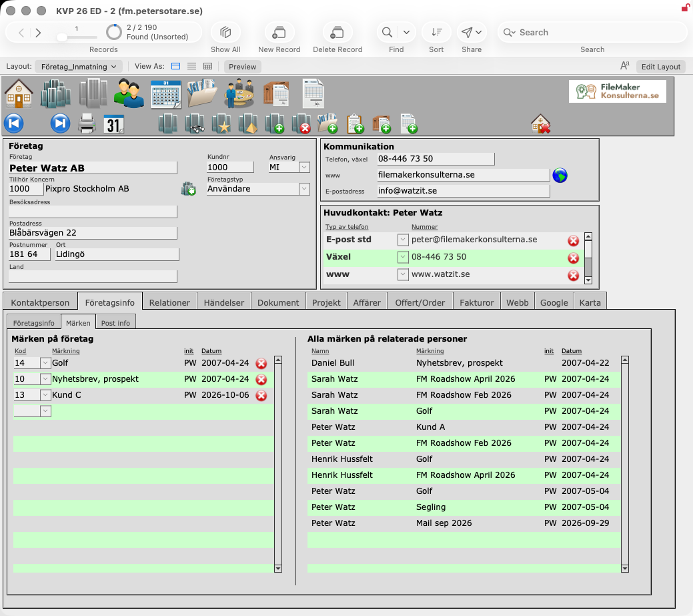Open the Layout Företag_Inmatning dropdown
693x616 pixels.
(79, 67)
